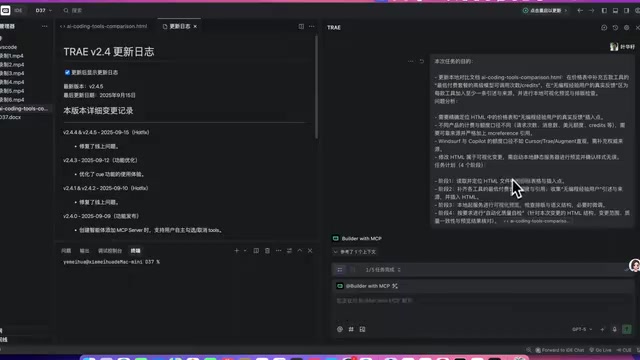Click Go Live in status bar
The height and width of the screenshot is (360, 640).
(x=601, y=350)
